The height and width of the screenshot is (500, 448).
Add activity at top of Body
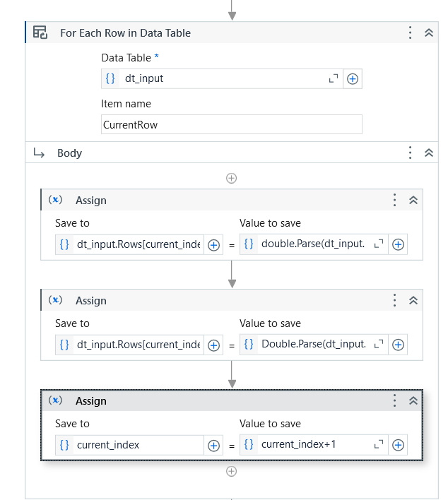tap(231, 178)
